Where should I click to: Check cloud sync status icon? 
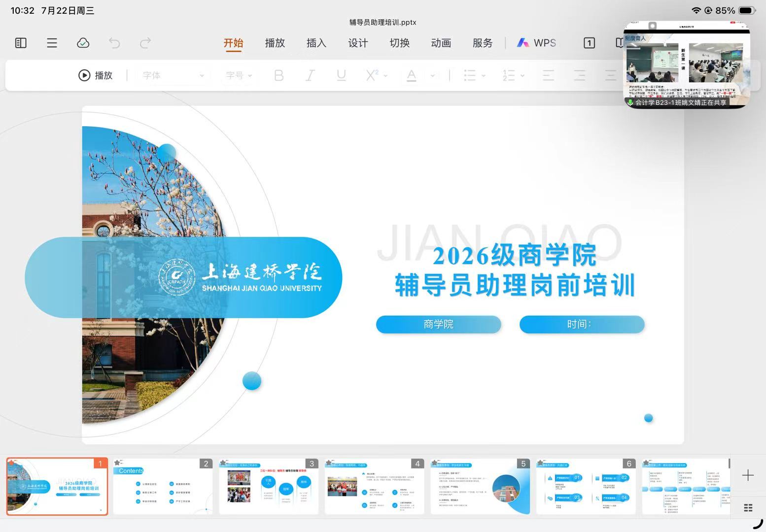(83, 43)
